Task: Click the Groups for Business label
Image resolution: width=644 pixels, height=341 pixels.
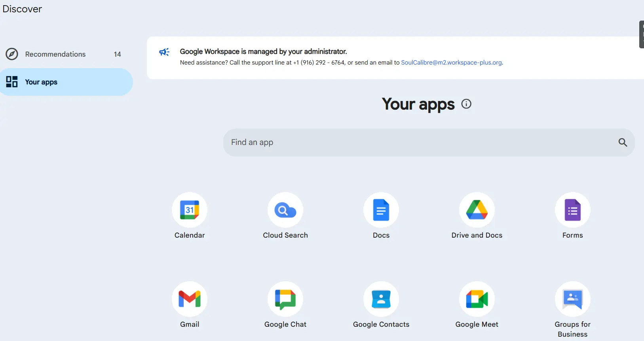Action: tap(573, 329)
